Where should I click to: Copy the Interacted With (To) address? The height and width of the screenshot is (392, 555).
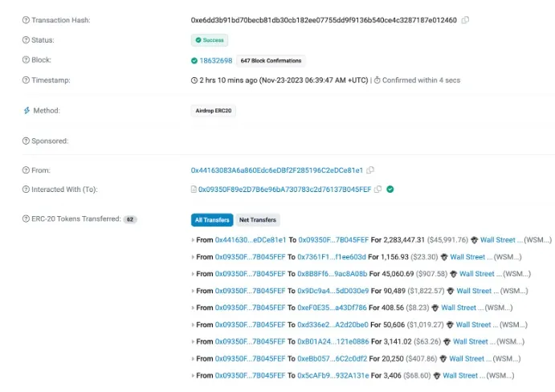click(x=378, y=190)
